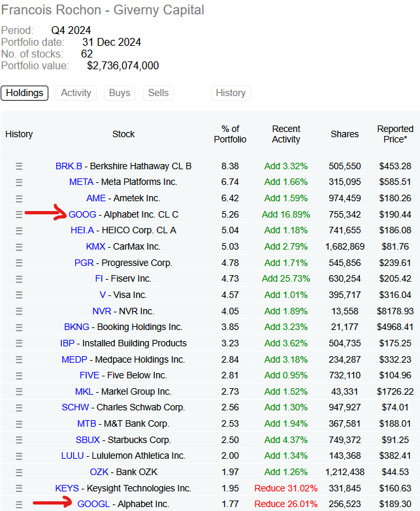
Task: Open history icon for MEDP row
Action: [x=19, y=359]
